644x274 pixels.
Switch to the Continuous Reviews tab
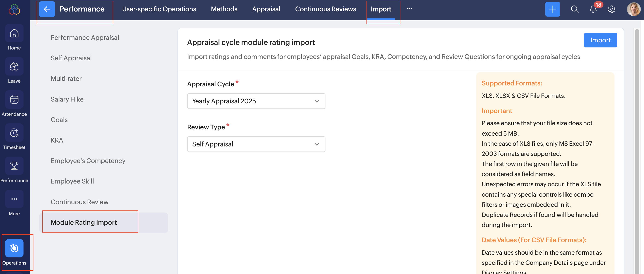[x=325, y=9]
